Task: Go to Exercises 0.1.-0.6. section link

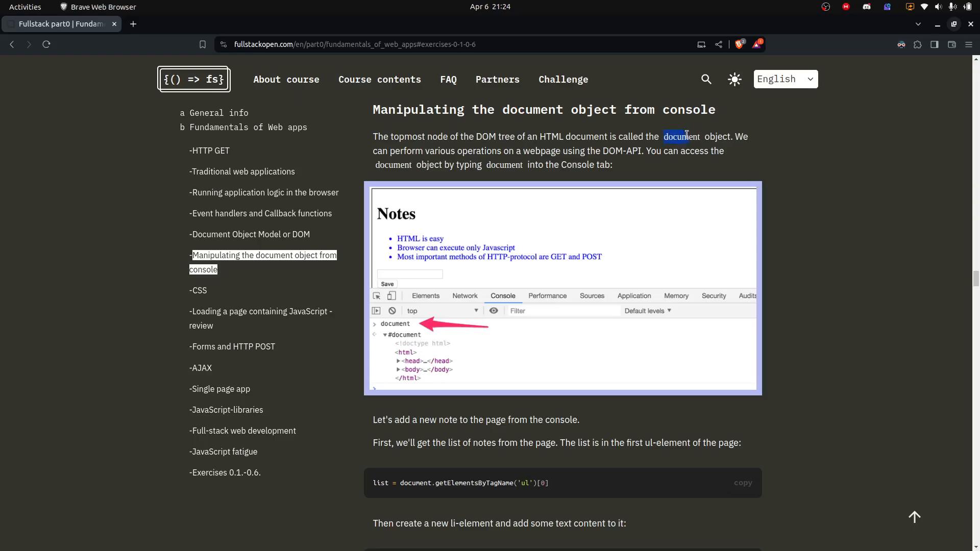Action: coord(225,472)
